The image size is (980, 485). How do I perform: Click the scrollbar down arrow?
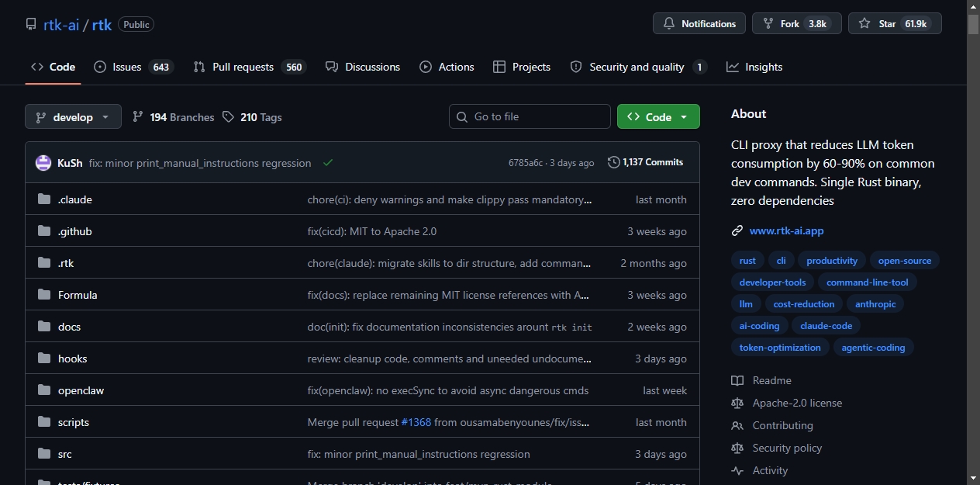(973, 478)
